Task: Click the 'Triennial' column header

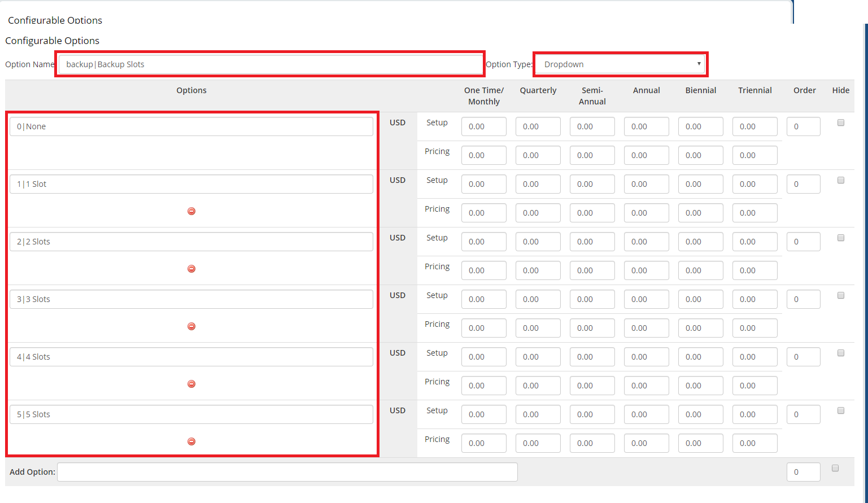Action: pos(755,90)
